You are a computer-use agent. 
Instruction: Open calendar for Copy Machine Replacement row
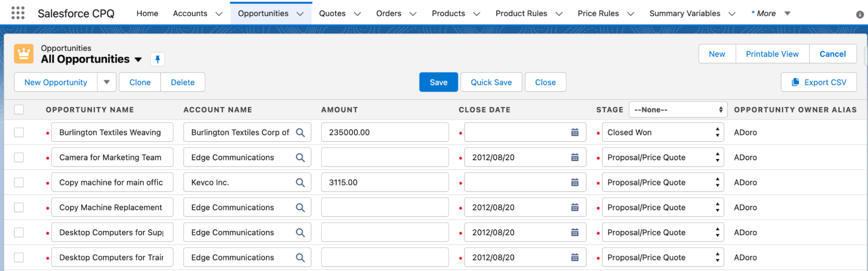(x=574, y=208)
